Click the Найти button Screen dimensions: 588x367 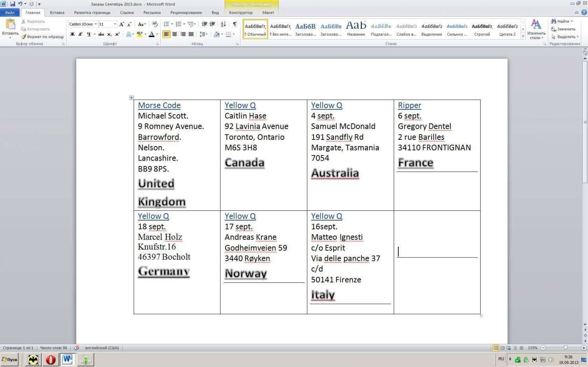tap(562, 21)
